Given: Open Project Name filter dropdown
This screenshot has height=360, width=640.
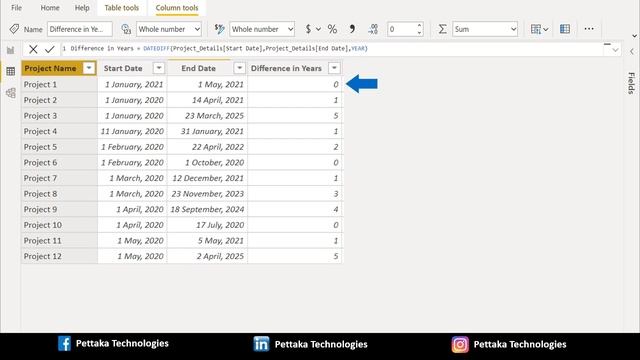Looking at the screenshot, I should (89, 68).
